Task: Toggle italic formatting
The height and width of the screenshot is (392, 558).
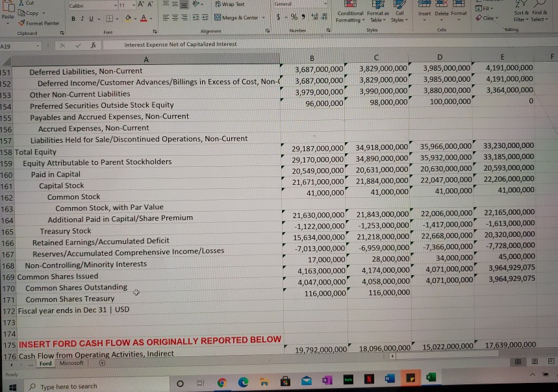Action: point(82,18)
